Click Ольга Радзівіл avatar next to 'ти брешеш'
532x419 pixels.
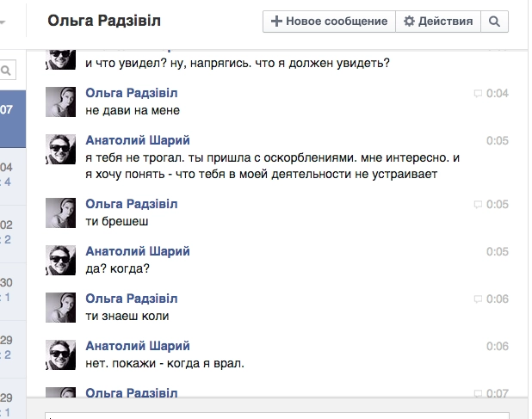pyautogui.click(x=60, y=213)
